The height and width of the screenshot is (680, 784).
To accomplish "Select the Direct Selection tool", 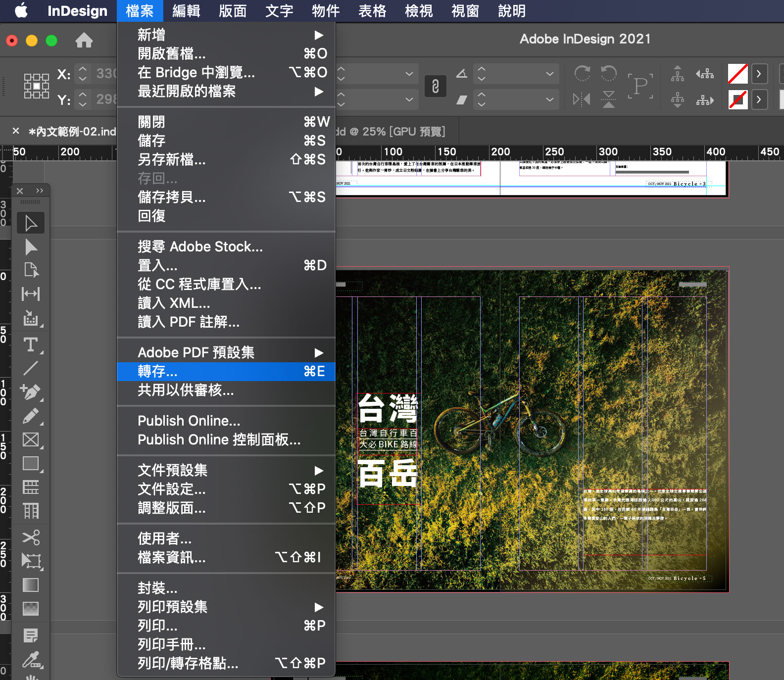I will tap(31, 246).
